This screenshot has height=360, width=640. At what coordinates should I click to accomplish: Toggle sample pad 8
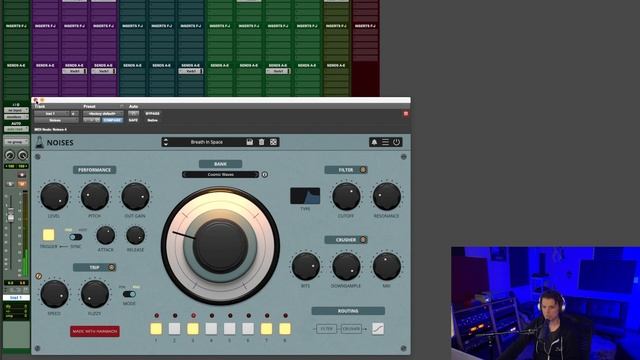(x=284, y=329)
